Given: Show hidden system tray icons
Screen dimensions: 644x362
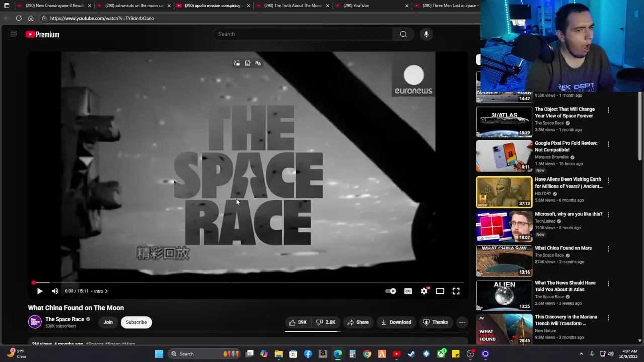Looking at the screenshot, I should (581, 354).
